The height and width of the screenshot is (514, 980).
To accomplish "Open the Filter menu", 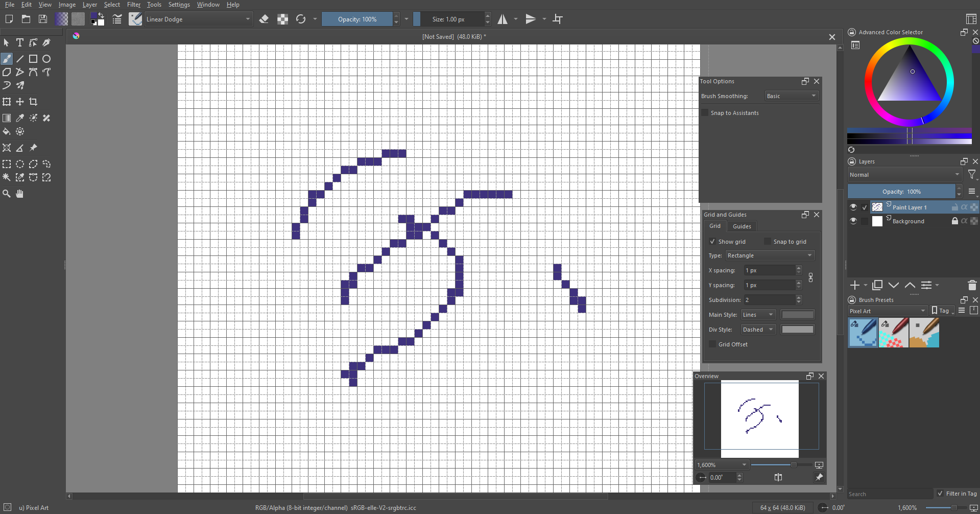I will (x=133, y=5).
